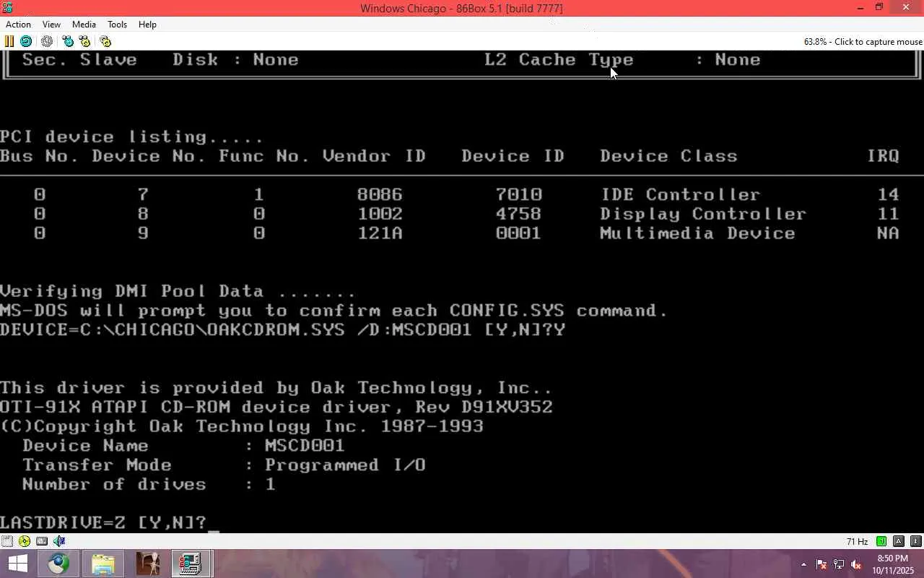
Task: Send Ctrl+Alt+Esc via toolbar icon
Action: tap(84, 41)
